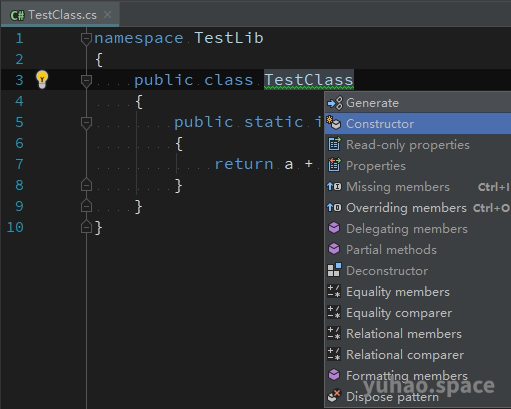Click the purple Partial methods icon

334,249
